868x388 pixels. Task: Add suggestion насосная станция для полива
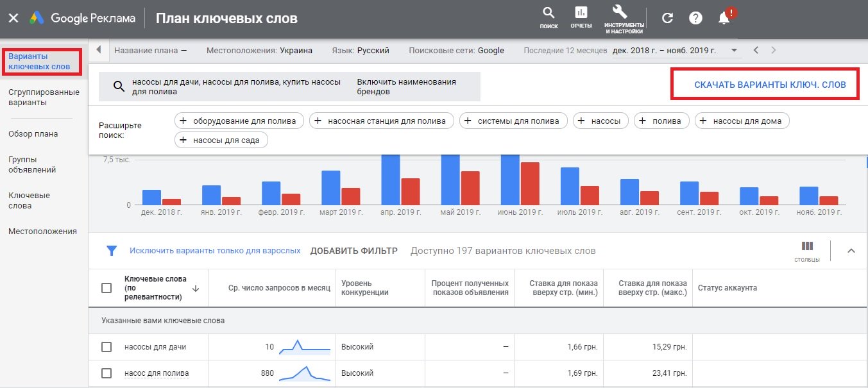tap(382, 121)
